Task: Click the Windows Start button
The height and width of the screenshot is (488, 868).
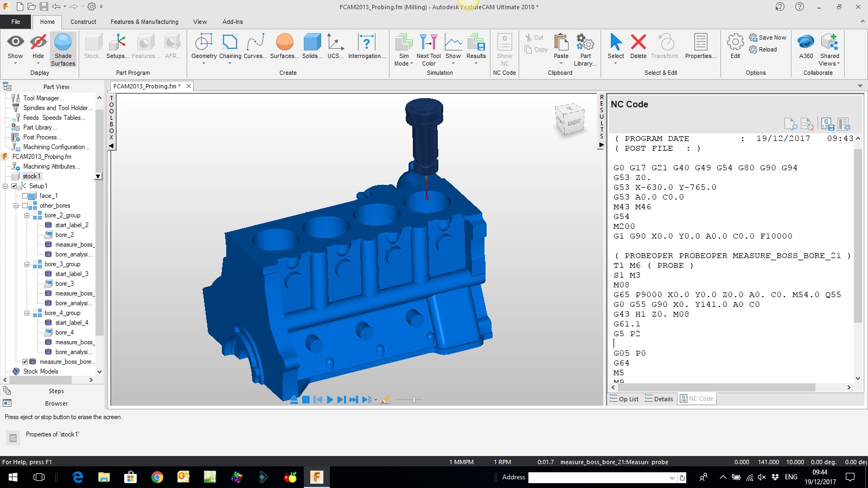Action: [x=13, y=477]
